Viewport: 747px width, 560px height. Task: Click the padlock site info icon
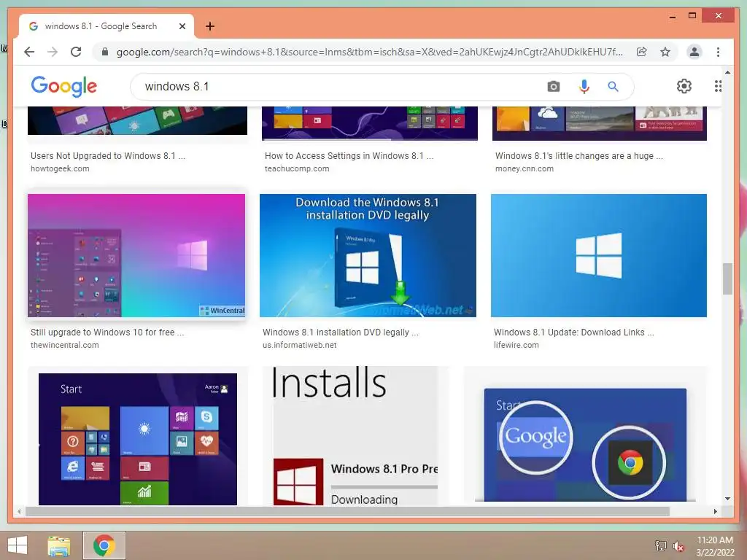pyautogui.click(x=105, y=52)
